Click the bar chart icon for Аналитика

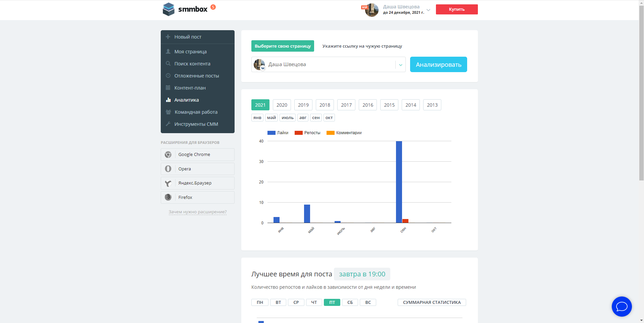pos(168,100)
